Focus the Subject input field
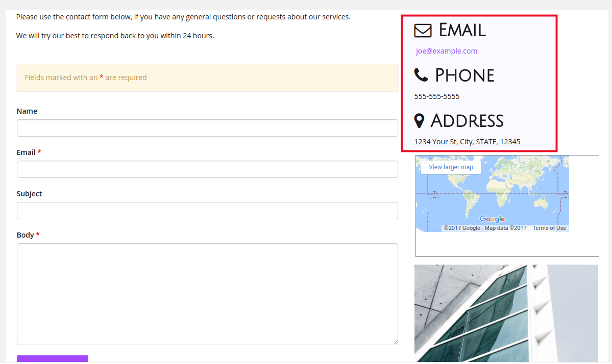 pos(207,211)
